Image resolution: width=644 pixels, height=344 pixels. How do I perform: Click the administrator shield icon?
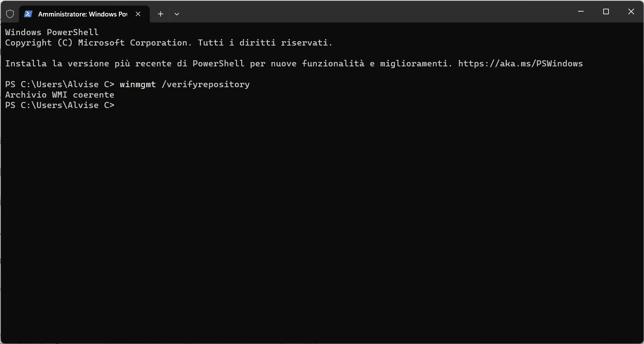point(10,14)
